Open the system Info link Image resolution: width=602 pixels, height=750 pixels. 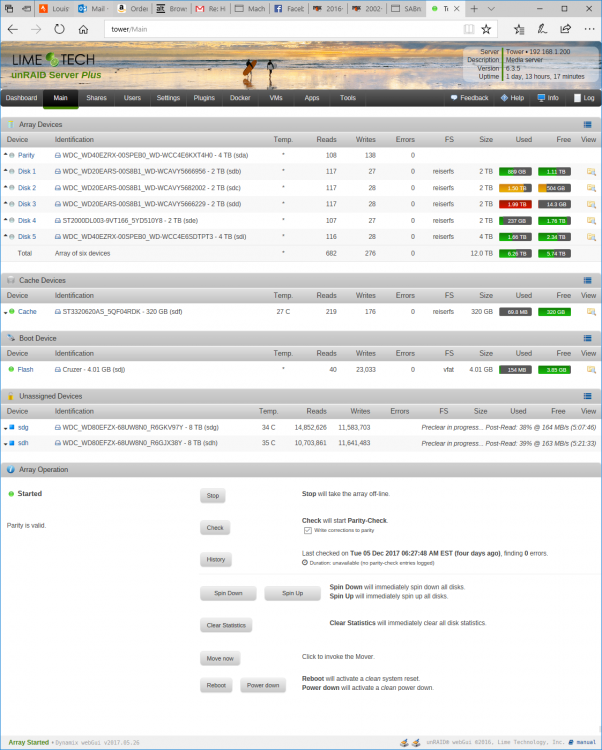coord(548,98)
